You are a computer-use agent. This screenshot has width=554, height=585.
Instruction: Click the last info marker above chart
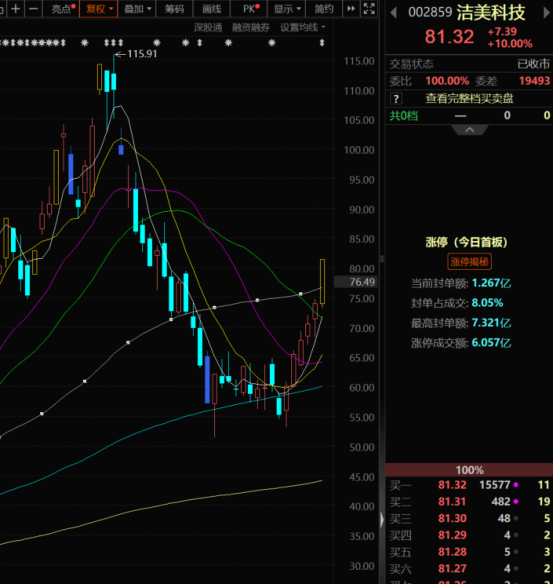(322, 43)
